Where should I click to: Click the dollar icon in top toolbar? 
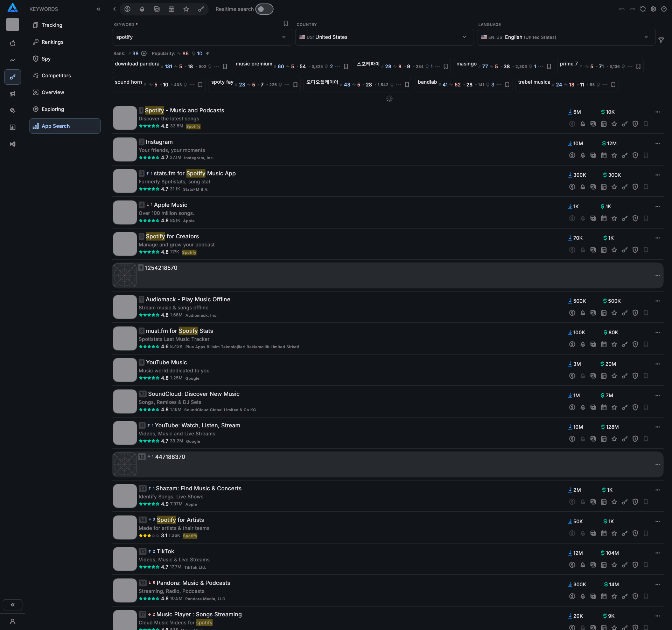click(x=127, y=9)
